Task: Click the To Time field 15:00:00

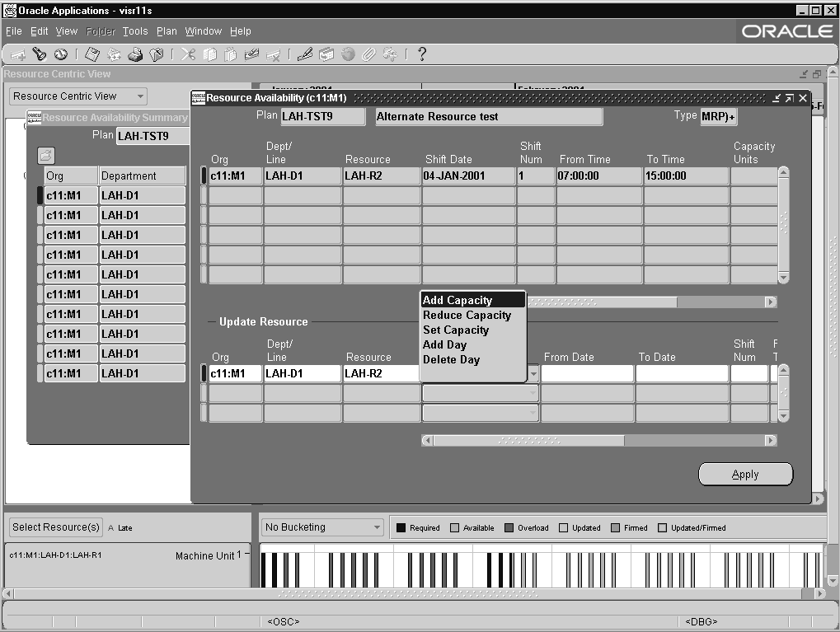Action: point(686,176)
